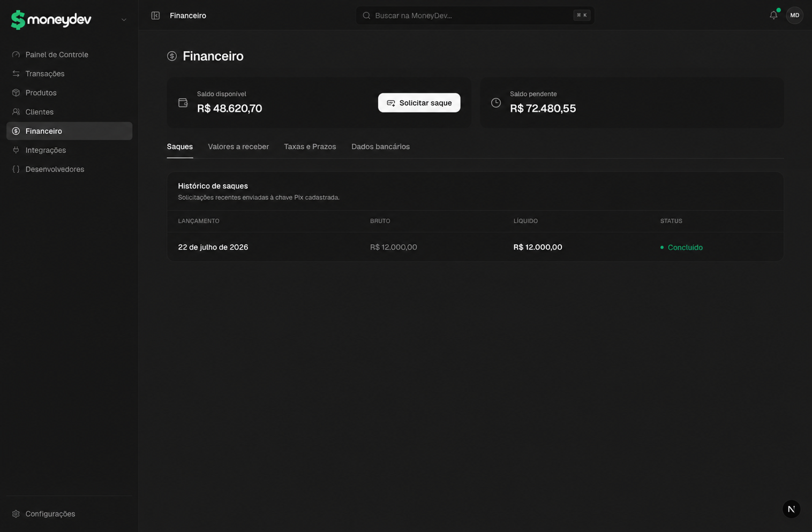This screenshot has height=532, width=812.
Task: Click the Produtos box icon
Action: tap(16, 93)
